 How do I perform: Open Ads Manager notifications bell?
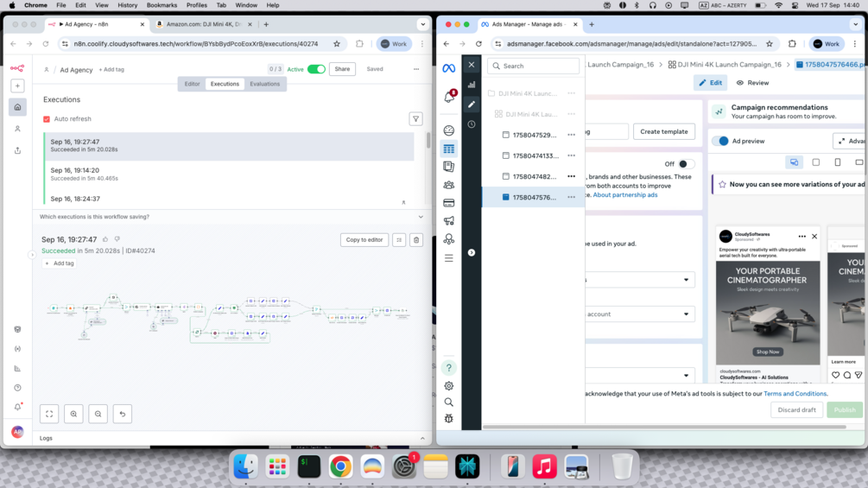[449, 98]
